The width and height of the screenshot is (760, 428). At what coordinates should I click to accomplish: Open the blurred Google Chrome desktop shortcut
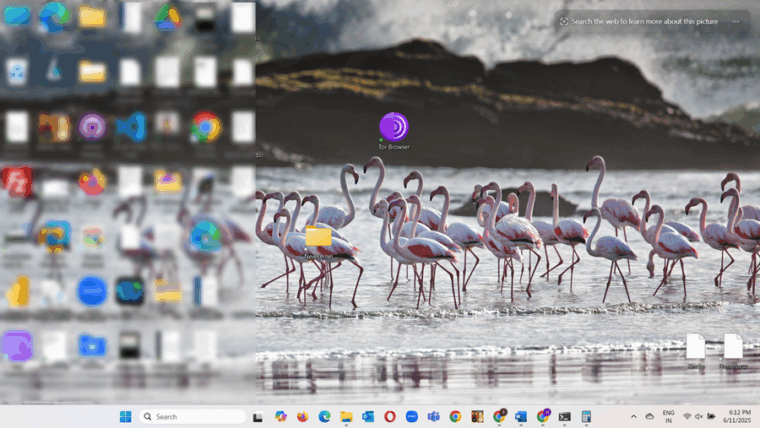click(x=205, y=127)
